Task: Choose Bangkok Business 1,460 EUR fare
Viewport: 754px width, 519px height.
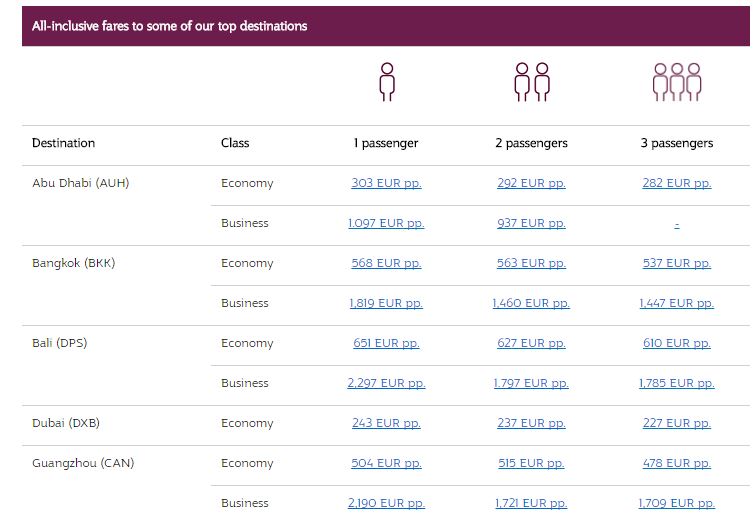Action: pyautogui.click(x=531, y=303)
